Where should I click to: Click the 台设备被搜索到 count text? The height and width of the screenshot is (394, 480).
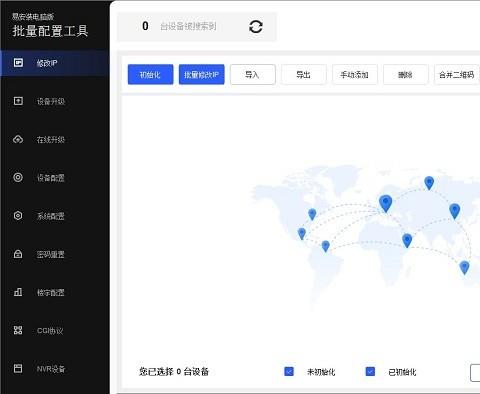[x=188, y=26]
